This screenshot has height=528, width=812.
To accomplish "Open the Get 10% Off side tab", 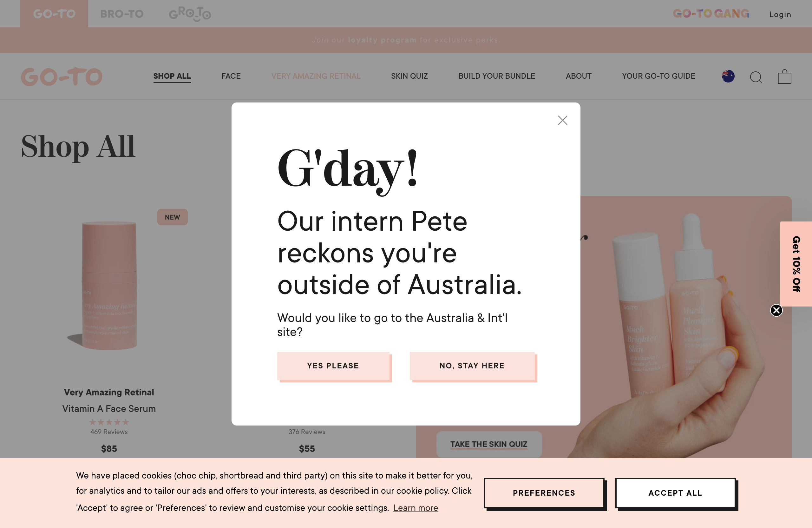I will click(796, 264).
